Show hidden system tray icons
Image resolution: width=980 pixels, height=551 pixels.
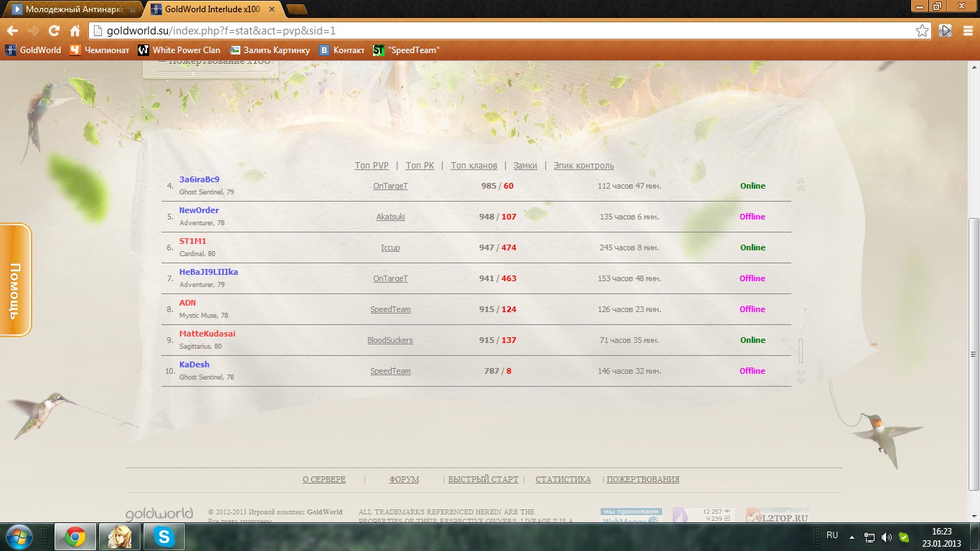click(x=852, y=537)
